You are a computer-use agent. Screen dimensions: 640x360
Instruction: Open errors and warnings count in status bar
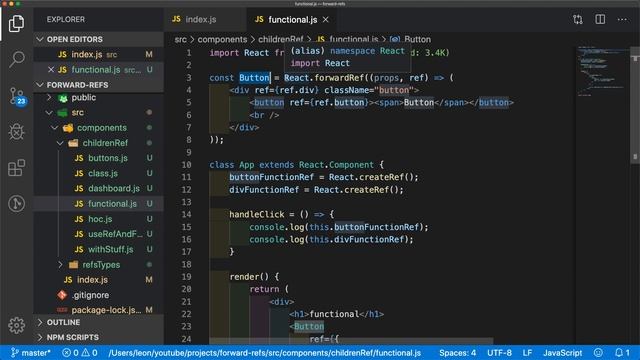click(80, 353)
